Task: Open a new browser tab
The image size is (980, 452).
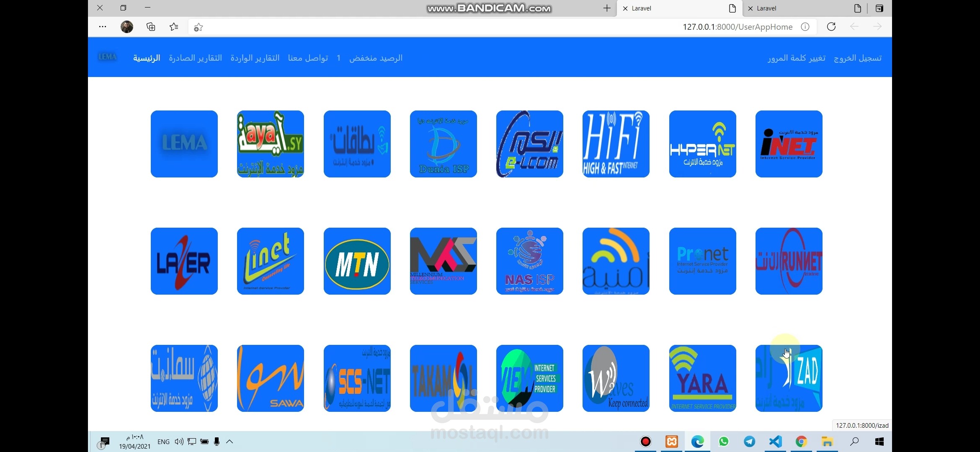Action: (606, 8)
